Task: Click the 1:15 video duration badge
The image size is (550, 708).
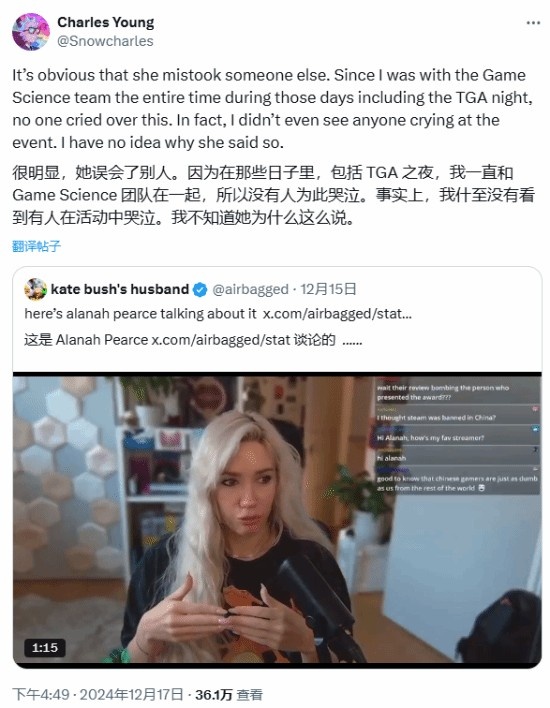Action: coord(45,647)
